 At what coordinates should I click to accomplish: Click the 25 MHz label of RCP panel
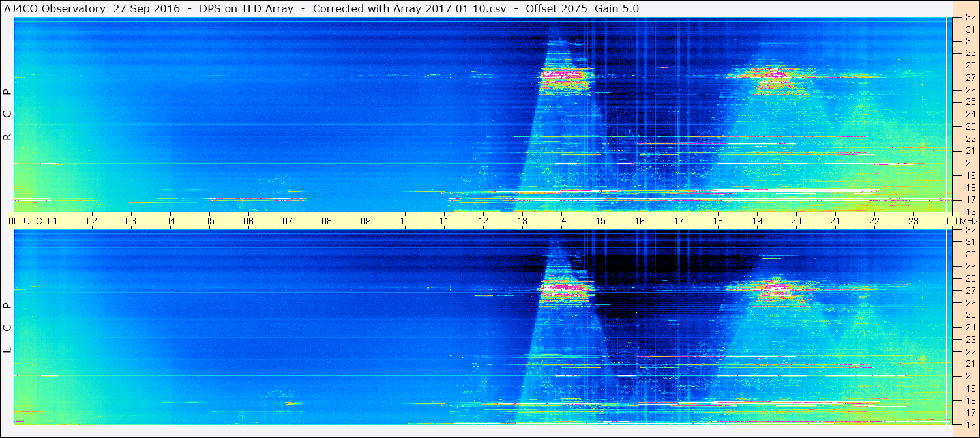pyautogui.click(x=970, y=102)
